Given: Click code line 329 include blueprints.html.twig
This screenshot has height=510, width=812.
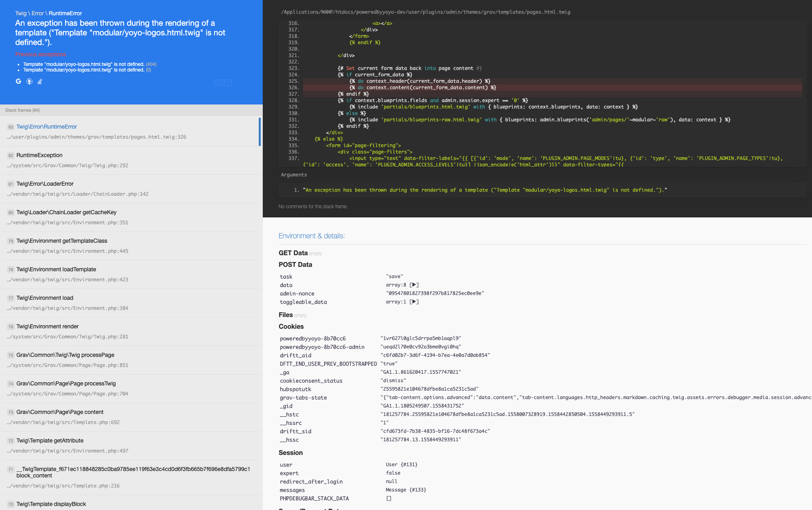Looking at the screenshot, I should coord(493,107).
